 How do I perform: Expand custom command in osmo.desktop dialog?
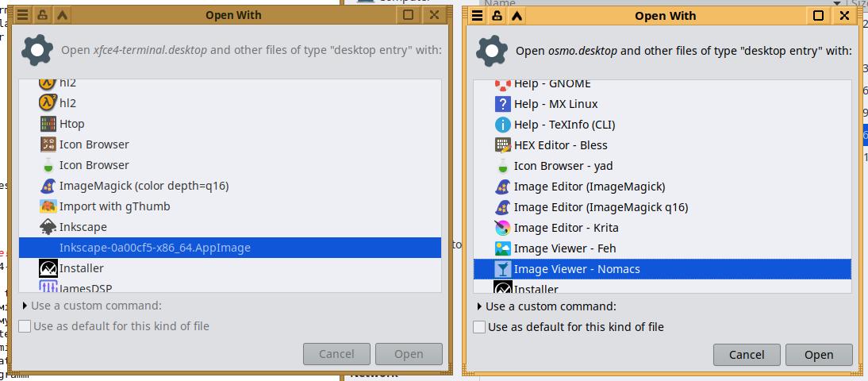point(479,306)
